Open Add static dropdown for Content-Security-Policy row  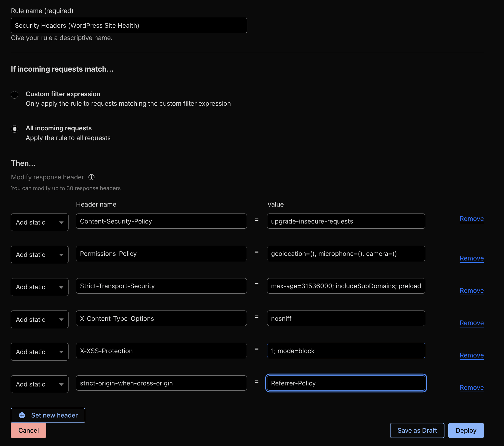click(x=40, y=222)
